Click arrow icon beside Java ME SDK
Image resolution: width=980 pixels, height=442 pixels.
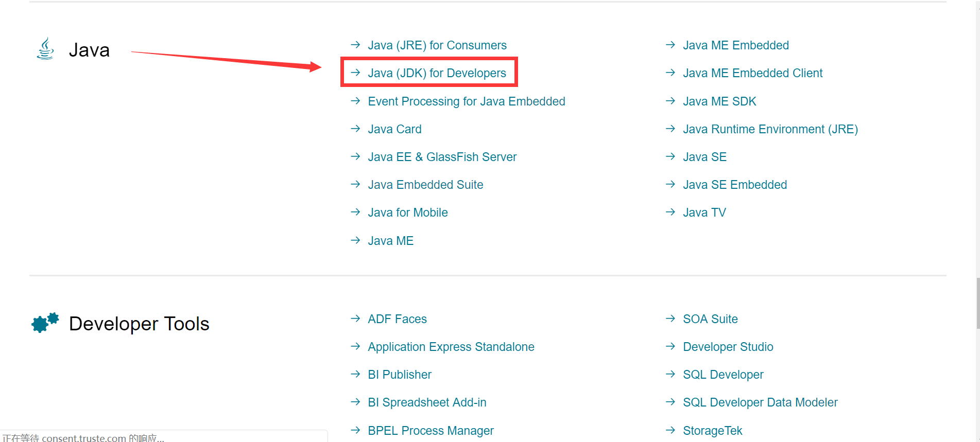point(670,101)
